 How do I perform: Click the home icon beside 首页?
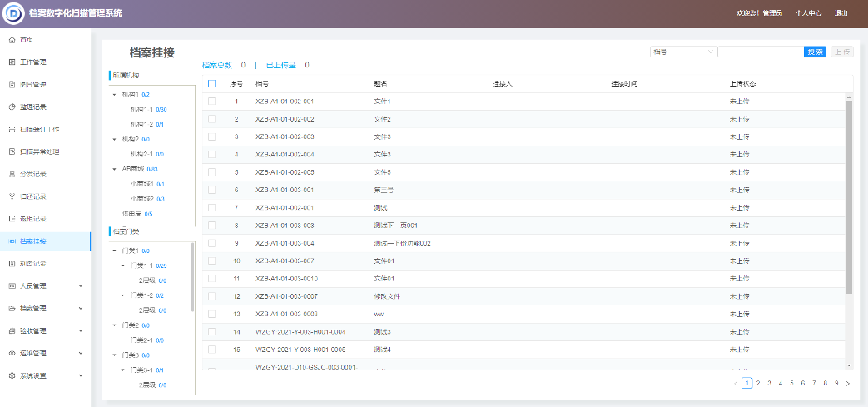click(x=11, y=40)
